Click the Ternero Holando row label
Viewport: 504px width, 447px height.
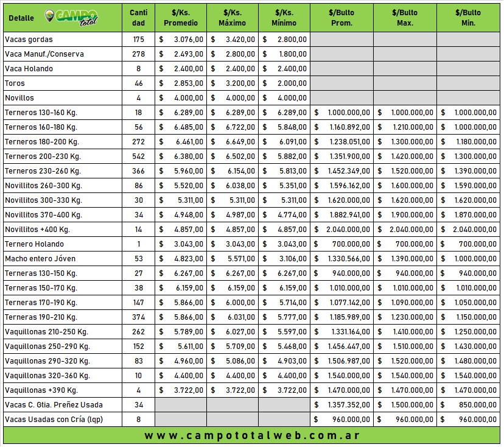coord(34,244)
